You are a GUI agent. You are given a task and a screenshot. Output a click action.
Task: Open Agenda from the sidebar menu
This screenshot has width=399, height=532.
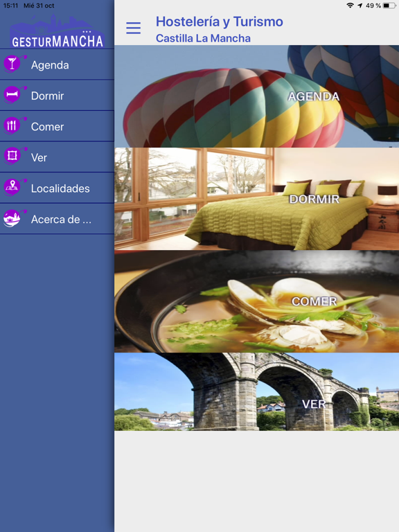click(x=57, y=64)
